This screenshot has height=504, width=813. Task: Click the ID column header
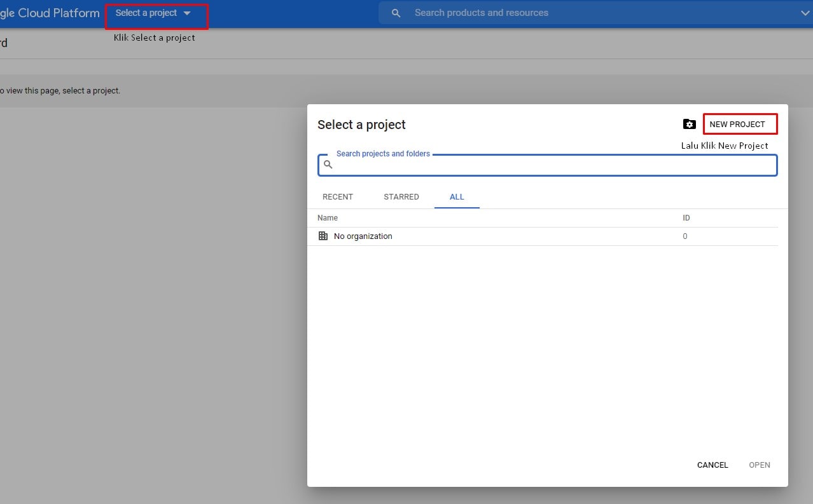point(686,217)
